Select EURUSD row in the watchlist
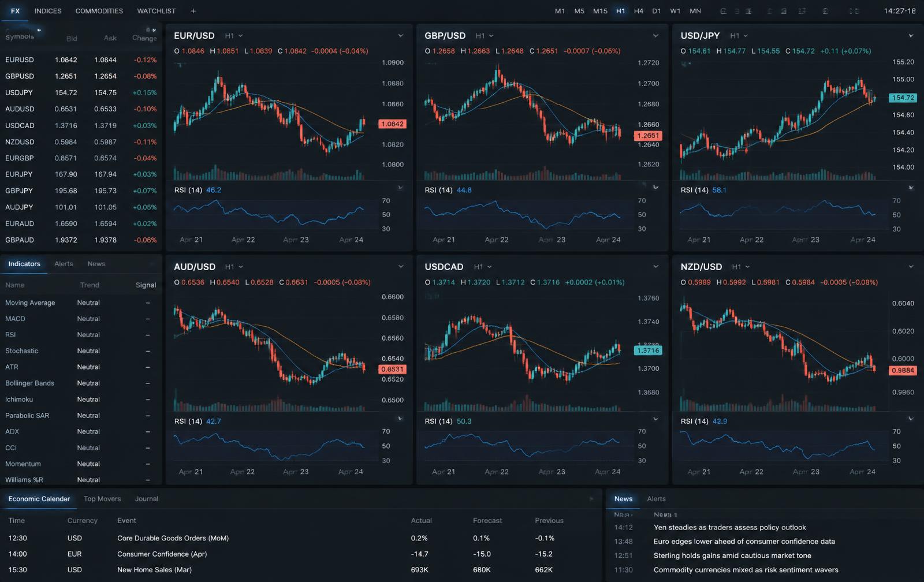The height and width of the screenshot is (582, 924). (x=81, y=60)
